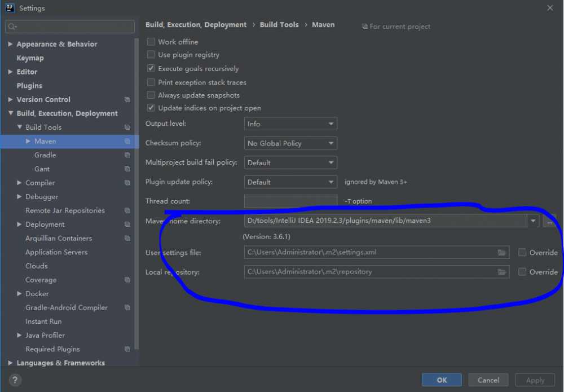Open the Multiproject build fail policy dropdown

(290, 162)
